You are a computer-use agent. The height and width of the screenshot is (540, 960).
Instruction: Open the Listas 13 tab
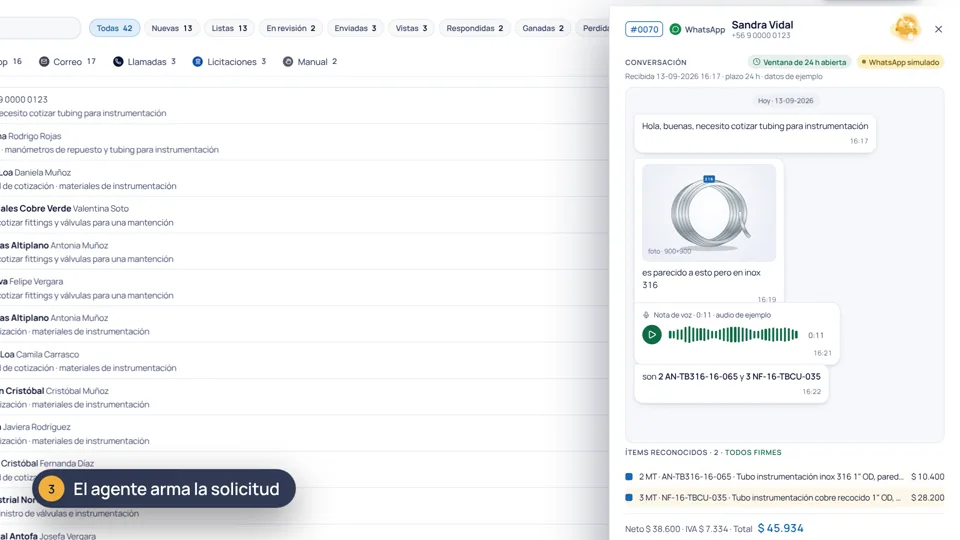click(x=229, y=28)
